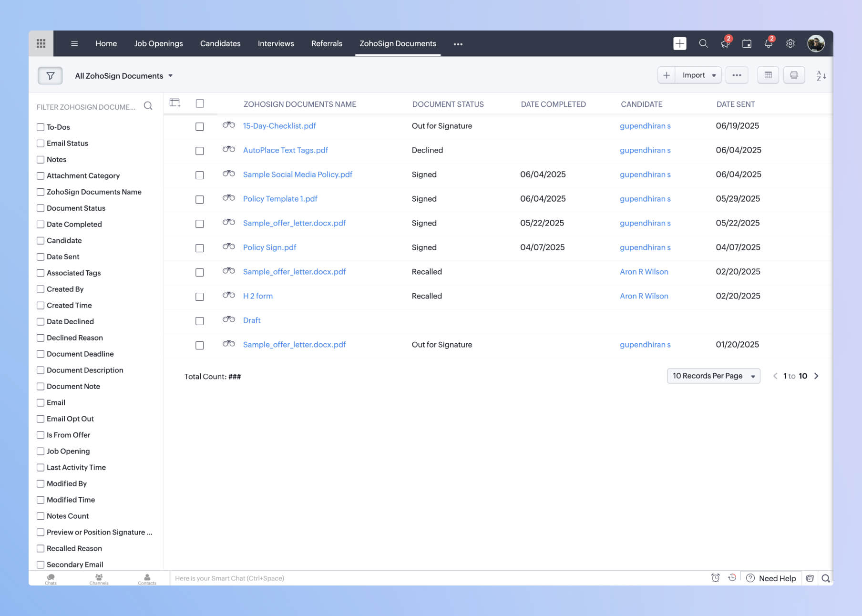Screen dimensions: 862x616
Task: Open the Aron R Wilson candidate link in H 2 form row
Action: tap(644, 296)
